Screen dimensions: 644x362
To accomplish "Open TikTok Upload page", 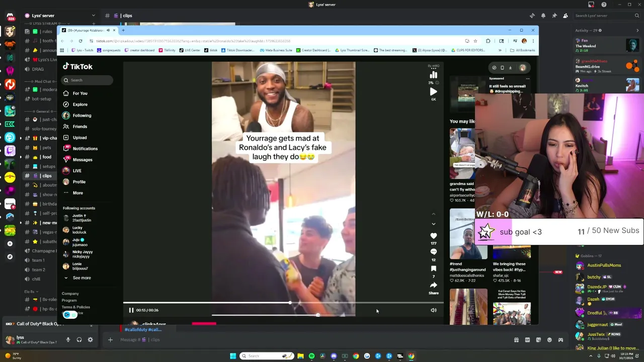I will click(75, 138).
